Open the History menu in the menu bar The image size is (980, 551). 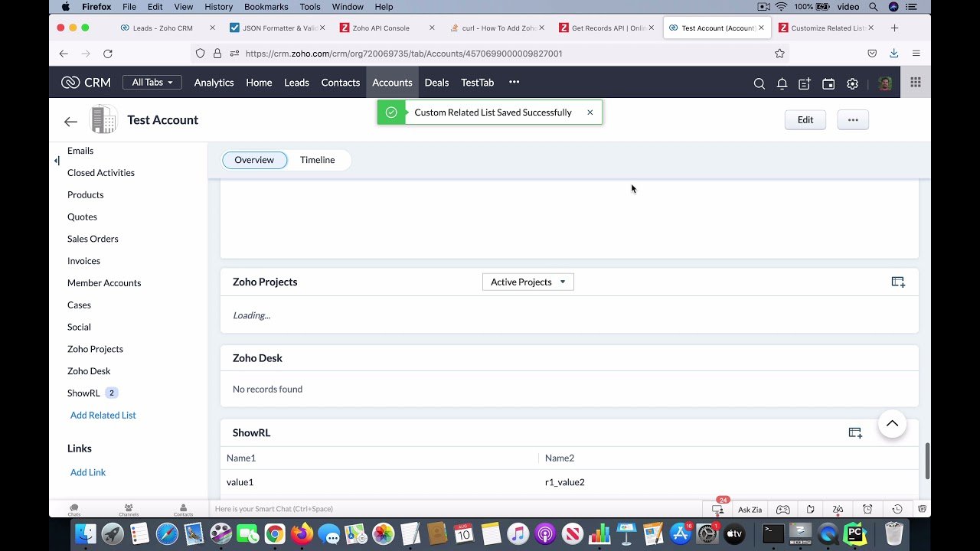click(218, 7)
